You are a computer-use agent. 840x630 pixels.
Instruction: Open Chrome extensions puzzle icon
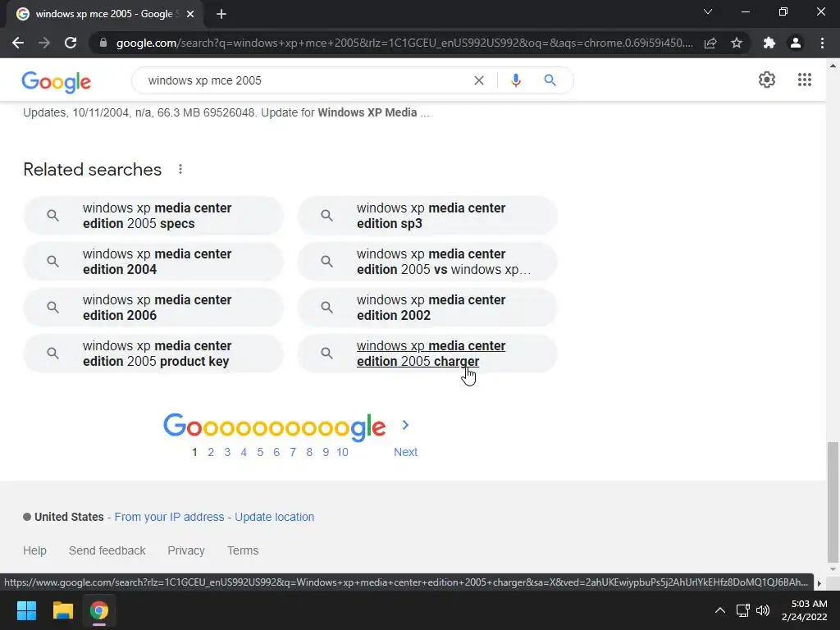(x=769, y=43)
